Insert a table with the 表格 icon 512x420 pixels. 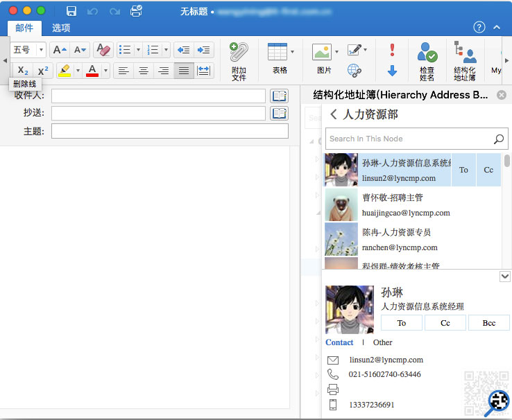pyautogui.click(x=278, y=52)
